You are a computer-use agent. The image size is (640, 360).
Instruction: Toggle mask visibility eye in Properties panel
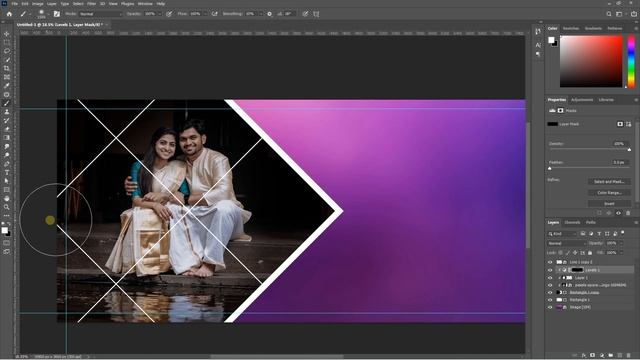coord(618,213)
